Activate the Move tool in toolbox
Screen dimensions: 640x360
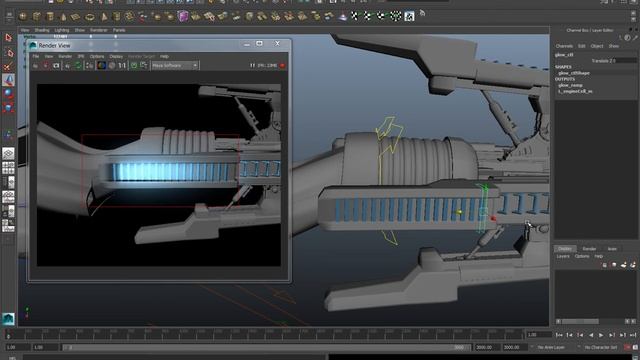(x=9, y=80)
